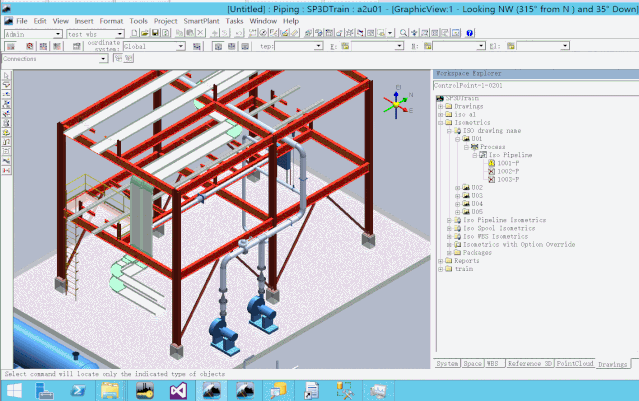Viewport: 639px width, 401px height.
Task: Select 'Isometrics with Option Override' tree item
Action: [519, 245]
